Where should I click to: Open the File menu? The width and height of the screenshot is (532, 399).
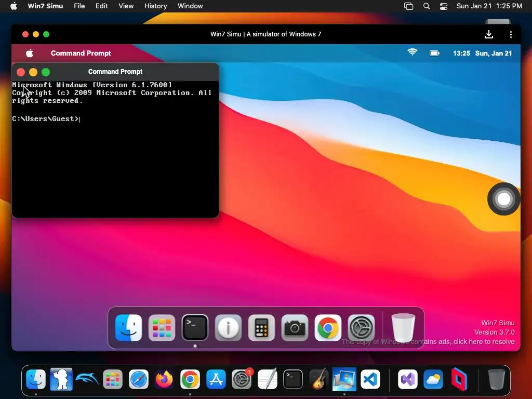(x=79, y=6)
